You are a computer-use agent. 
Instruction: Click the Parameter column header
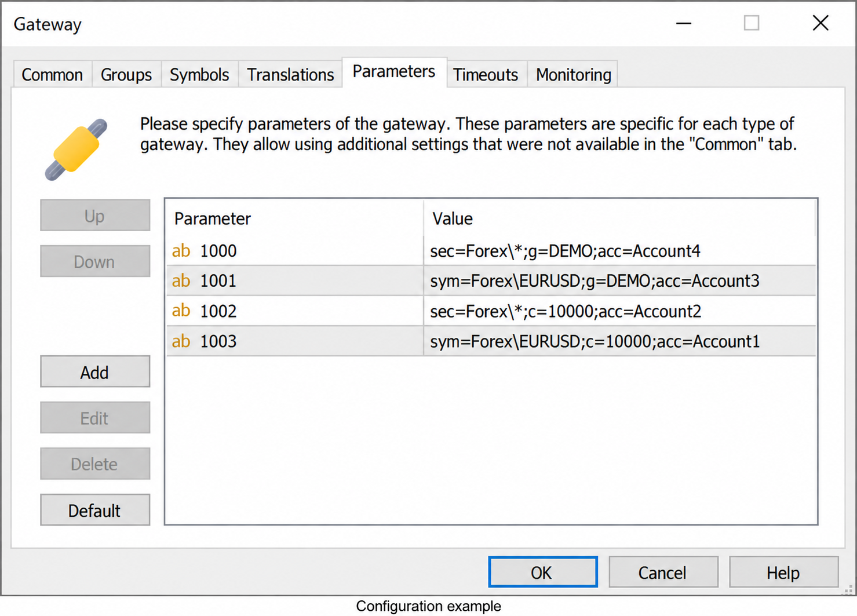coord(295,218)
